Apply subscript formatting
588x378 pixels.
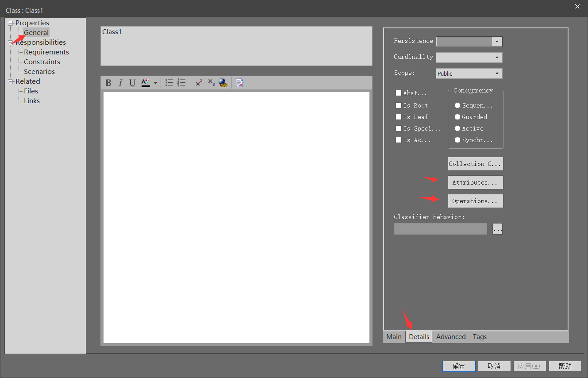pos(211,83)
